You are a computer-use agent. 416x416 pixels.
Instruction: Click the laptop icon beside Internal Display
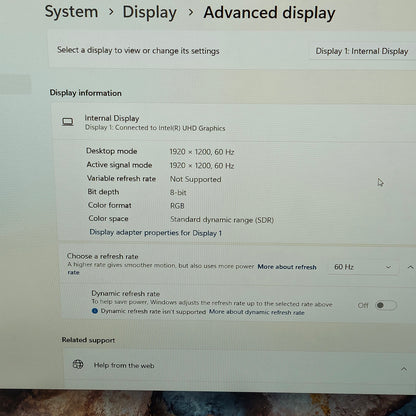68,122
